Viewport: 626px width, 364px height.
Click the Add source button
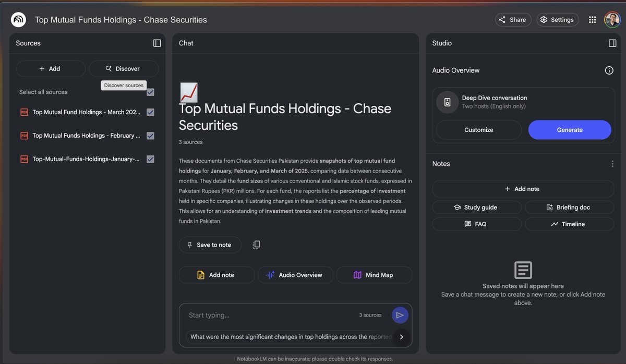pos(51,69)
